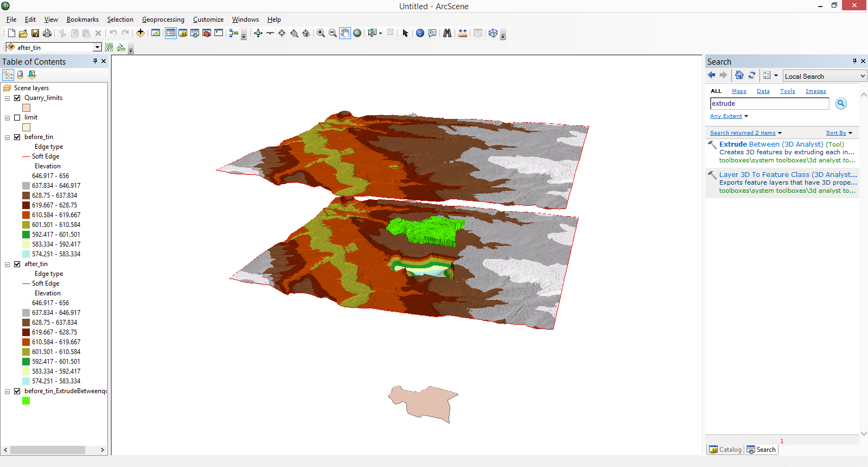Viewport: 868px width, 467px height.
Task: Collapse the limit layer tree node
Action: [8, 118]
